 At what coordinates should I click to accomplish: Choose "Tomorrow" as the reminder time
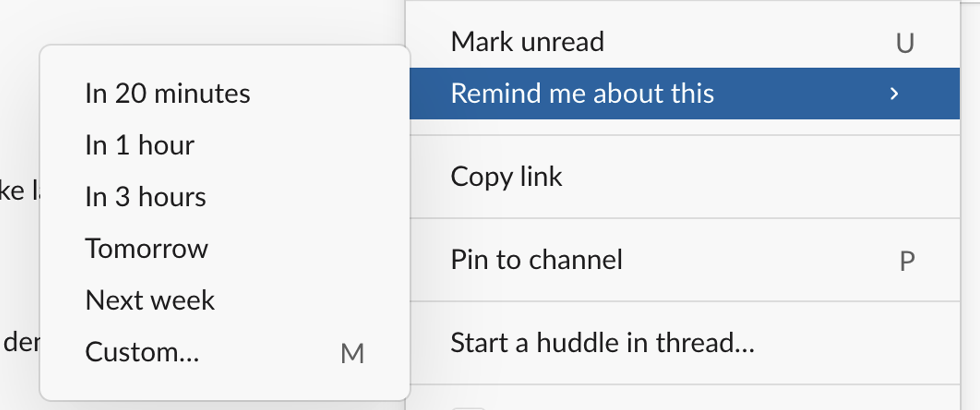(146, 248)
